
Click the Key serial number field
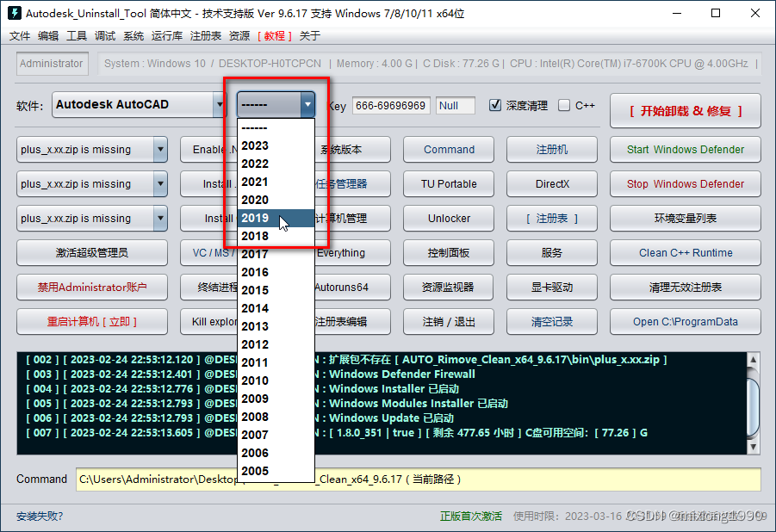point(391,105)
